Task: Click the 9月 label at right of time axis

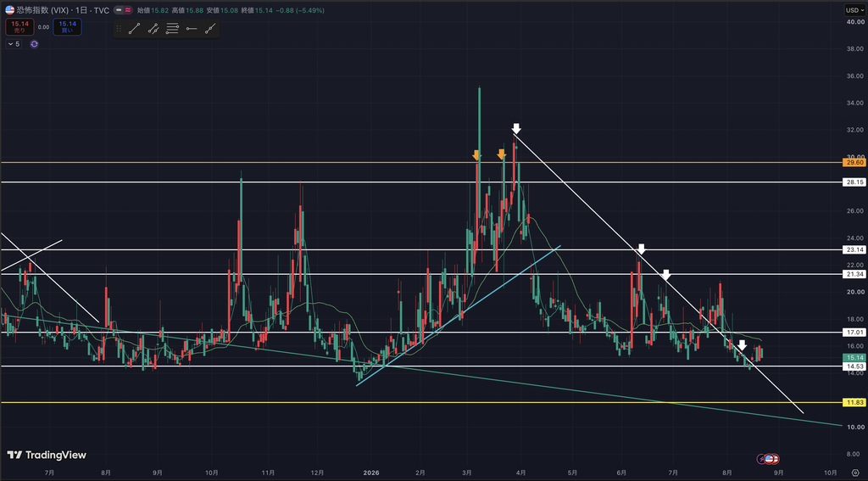Action: 778,473
